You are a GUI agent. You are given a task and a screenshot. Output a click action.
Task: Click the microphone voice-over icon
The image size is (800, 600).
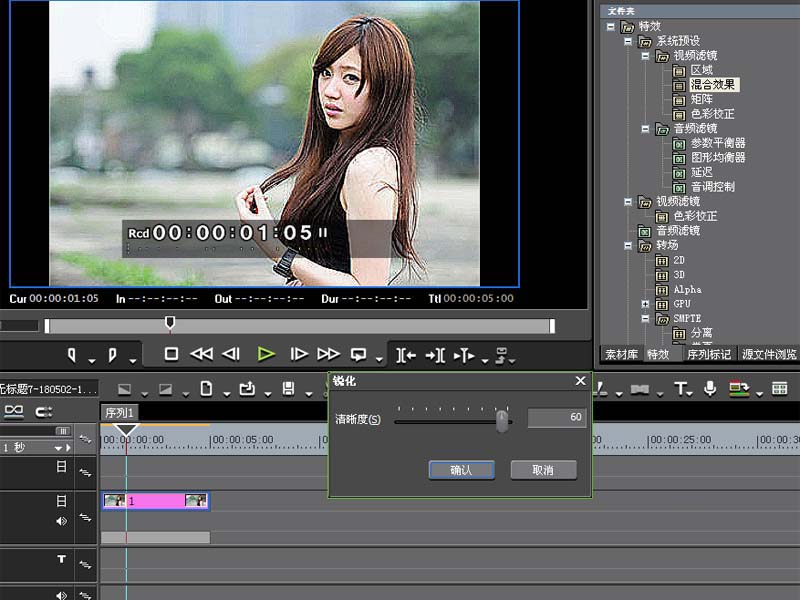tap(710, 389)
